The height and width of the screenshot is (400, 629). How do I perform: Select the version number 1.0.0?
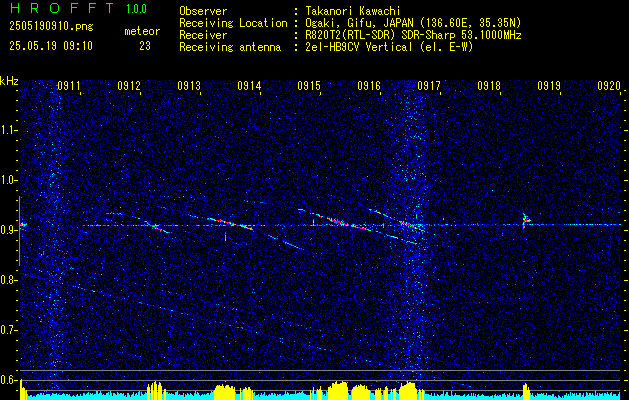click(x=136, y=9)
